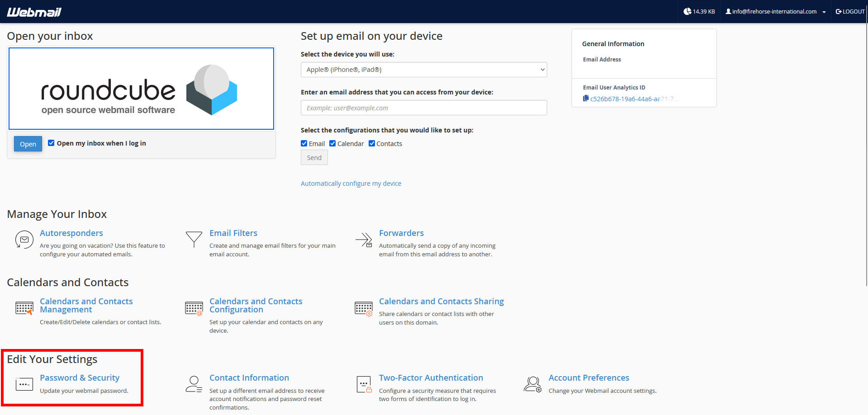The image size is (868, 415).
Task: Click the Webmail logo in header
Action: click(x=34, y=12)
